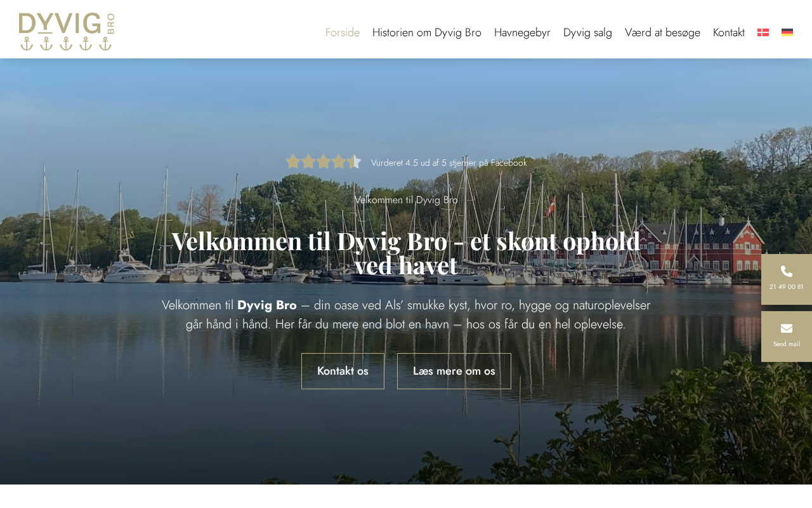Click the Send mail envelope icon
The height and width of the screenshot is (508, 812).
(787, 328)
